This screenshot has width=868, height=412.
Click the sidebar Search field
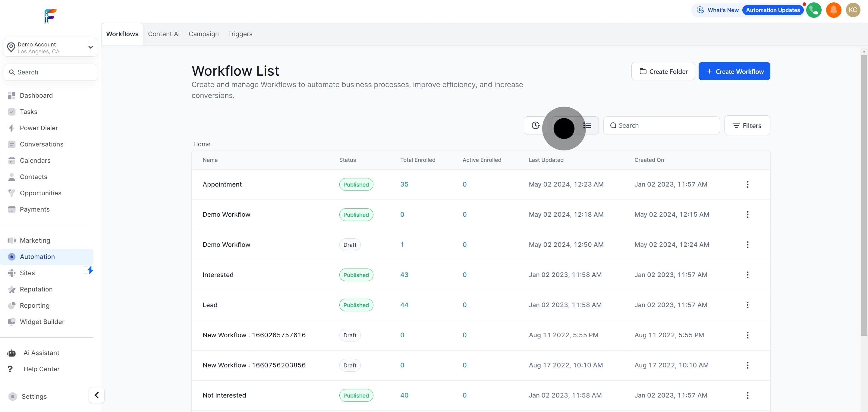coord(51,72)
